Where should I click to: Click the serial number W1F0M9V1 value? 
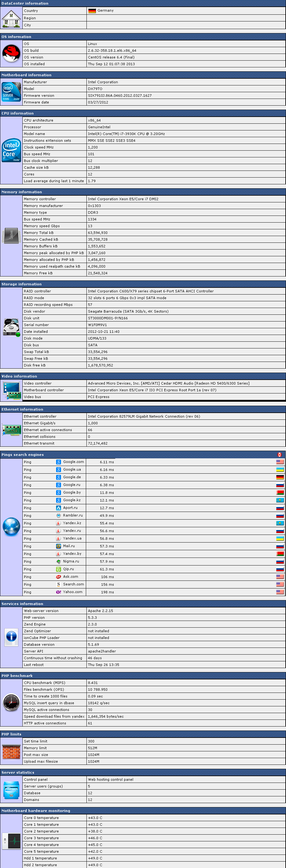pyautogui.click(x=97, y=325)
